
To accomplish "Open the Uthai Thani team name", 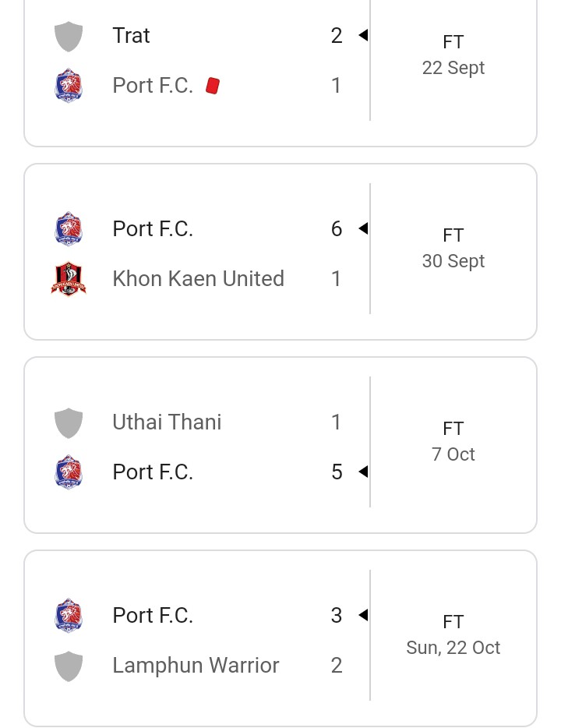I will 167,422.
